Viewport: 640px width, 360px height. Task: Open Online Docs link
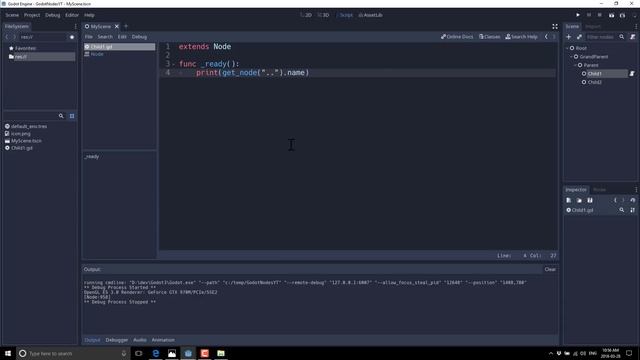tap(457, 37)
